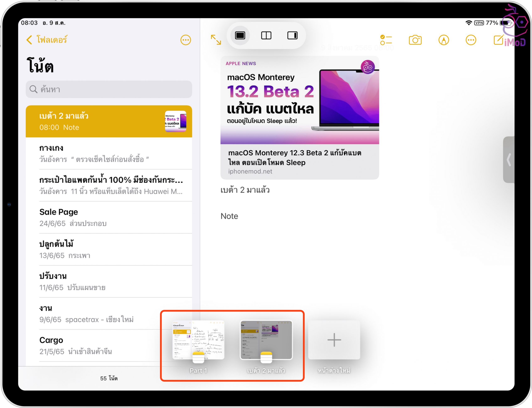532x408 pixels.
Task: Tap the search field in notes list
Action: pos(109,89)
